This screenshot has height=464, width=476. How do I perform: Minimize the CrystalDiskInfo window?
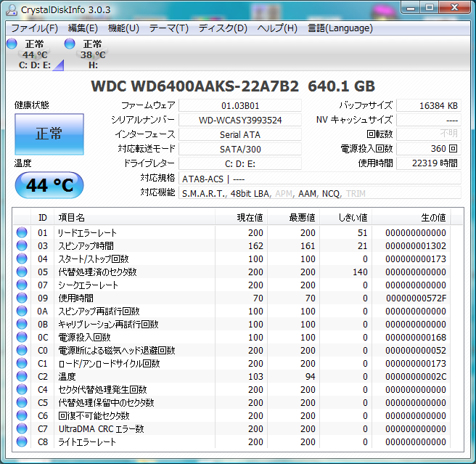(x=411, y=7)
